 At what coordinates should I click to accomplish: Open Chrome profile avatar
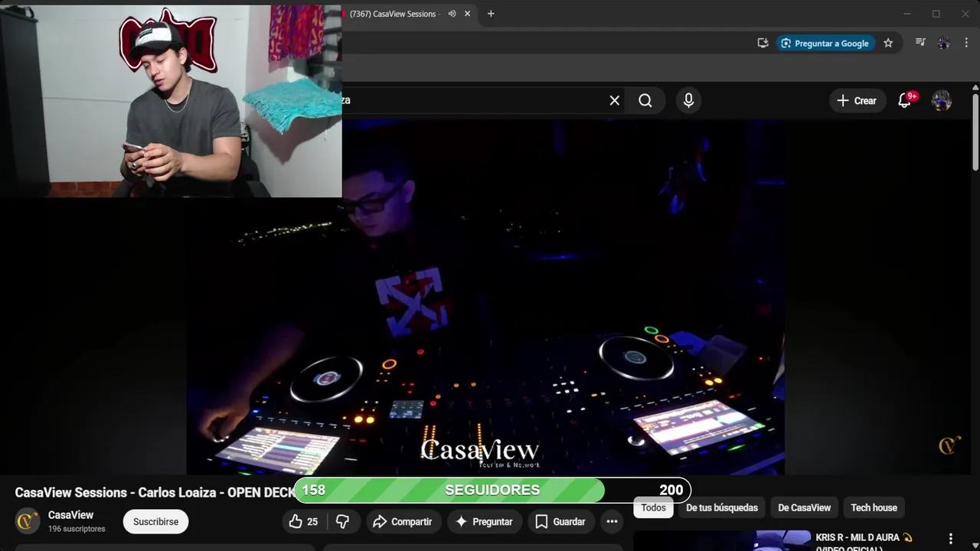(x=943, y=43)
